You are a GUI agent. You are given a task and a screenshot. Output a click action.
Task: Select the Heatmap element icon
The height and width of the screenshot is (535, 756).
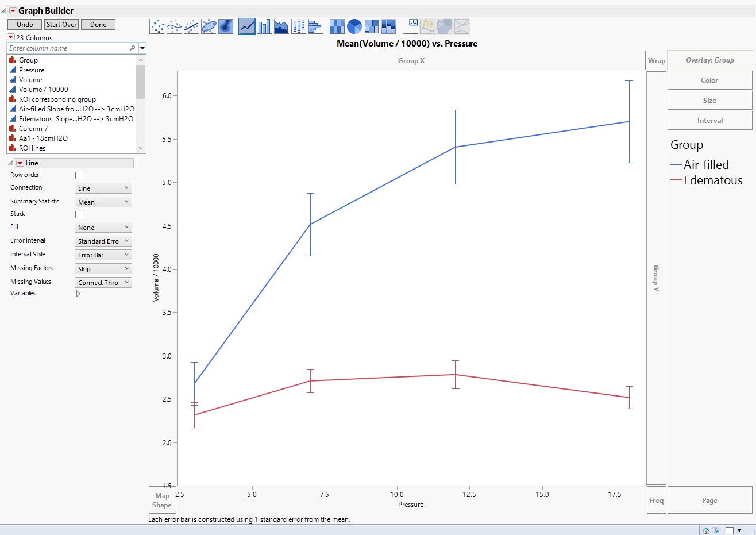[x=337, y=26]
